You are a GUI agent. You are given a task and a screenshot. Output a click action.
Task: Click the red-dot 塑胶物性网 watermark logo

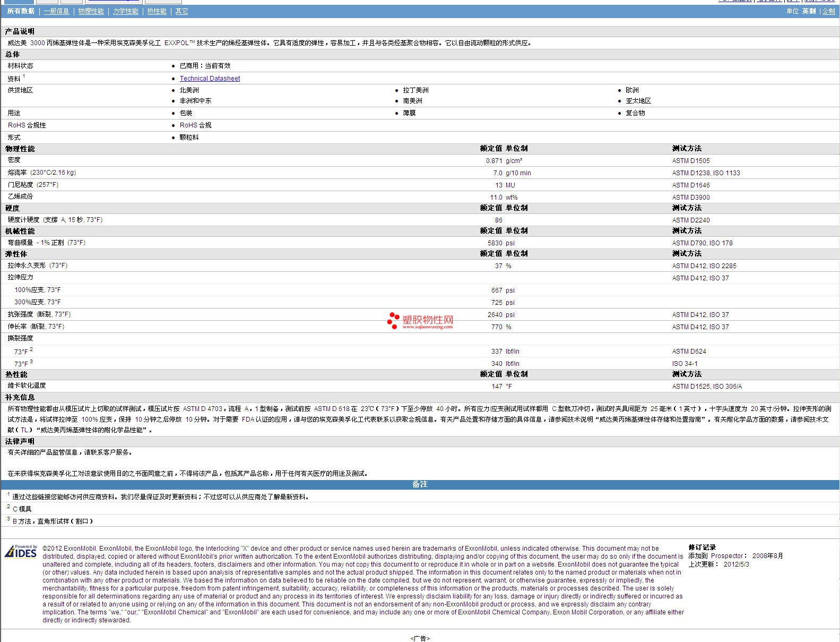[x=393, y=320]
